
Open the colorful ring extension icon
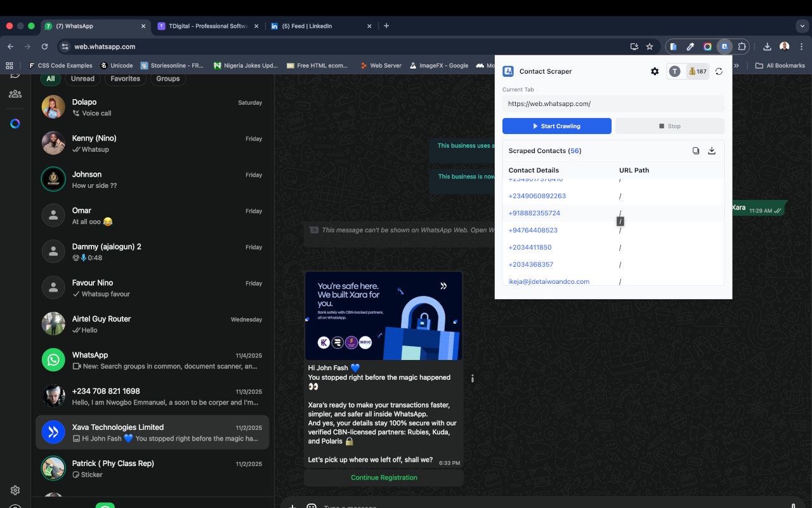707,46
